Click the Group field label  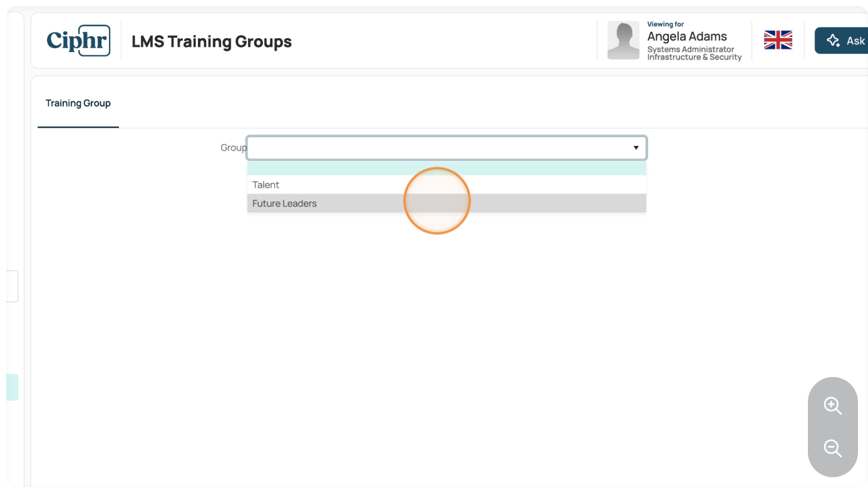234,148
